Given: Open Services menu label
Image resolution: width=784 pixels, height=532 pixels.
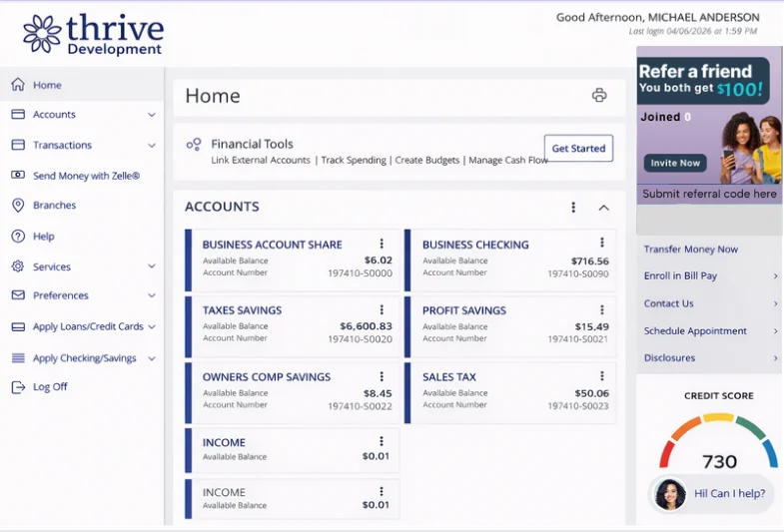Looking at the screenshot, I should click(52, 266).
